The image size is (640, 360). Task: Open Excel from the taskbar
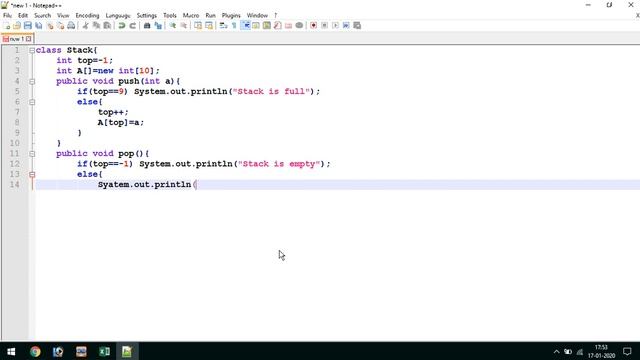tap(104, 351)
